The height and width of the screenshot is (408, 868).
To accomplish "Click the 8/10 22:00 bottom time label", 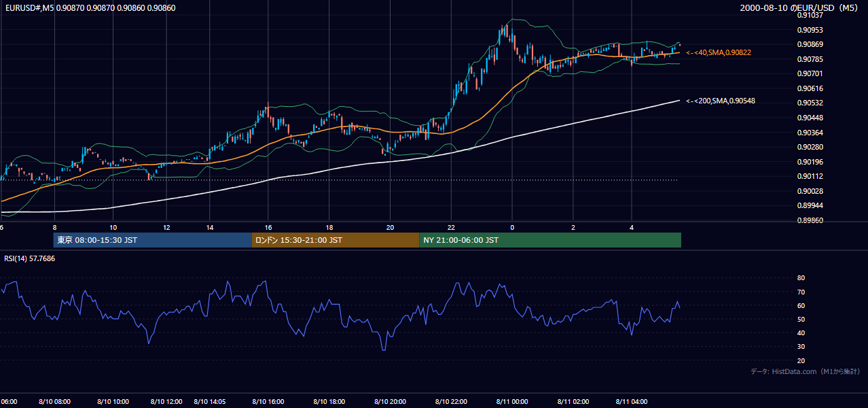I will pos(452,401).
